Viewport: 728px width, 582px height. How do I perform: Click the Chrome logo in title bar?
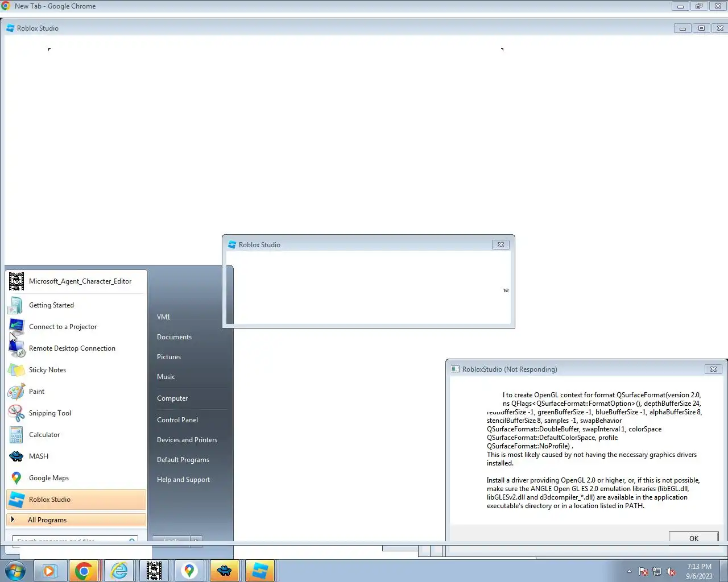pos(6,6)
